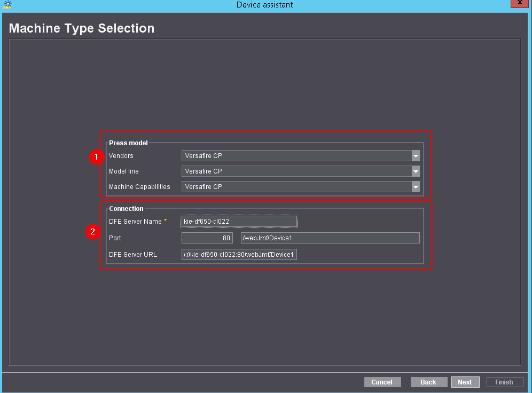Click the Connection group label
The width and height of the screenshot is (532, 393).
tap(126, 209)
